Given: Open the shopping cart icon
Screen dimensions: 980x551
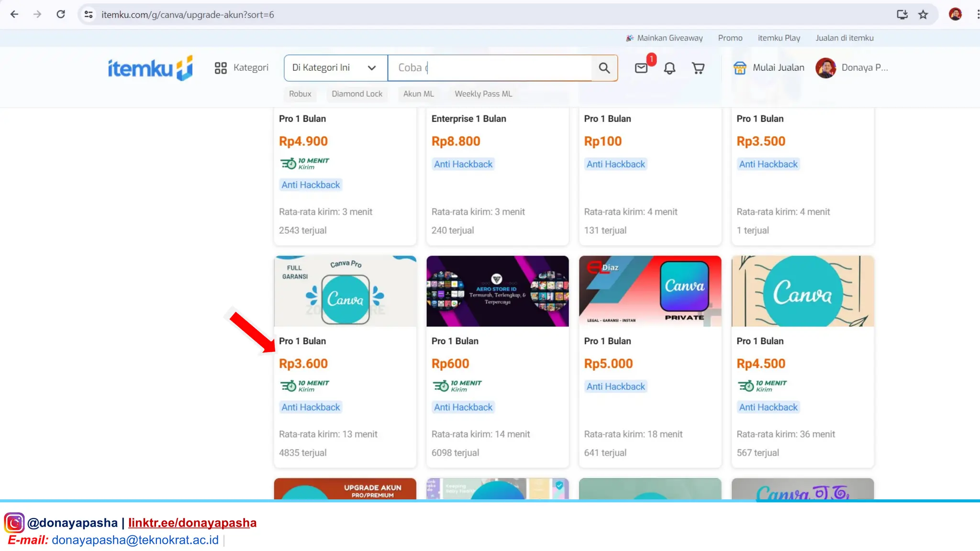Looking at the screenshot, I should (698, 68).
